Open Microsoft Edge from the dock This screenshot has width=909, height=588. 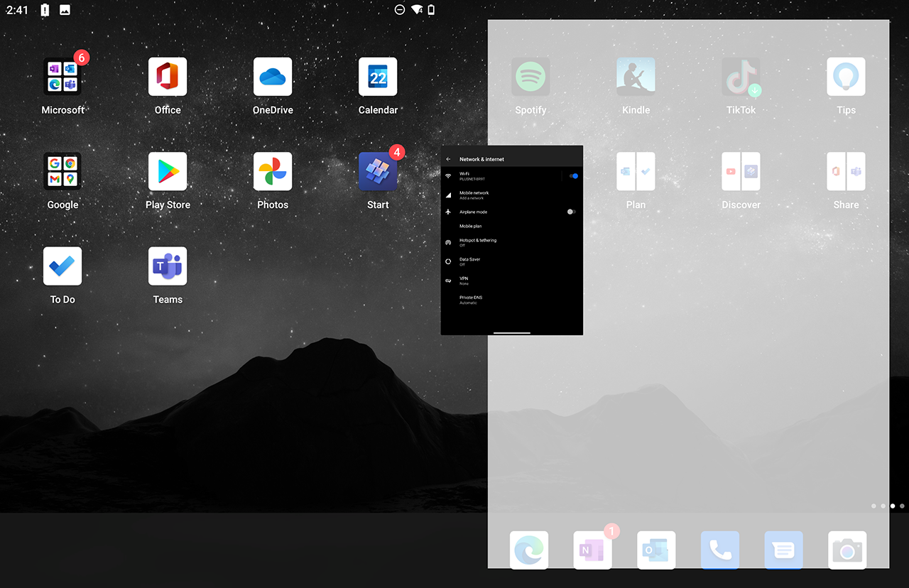tap(529, 550)
